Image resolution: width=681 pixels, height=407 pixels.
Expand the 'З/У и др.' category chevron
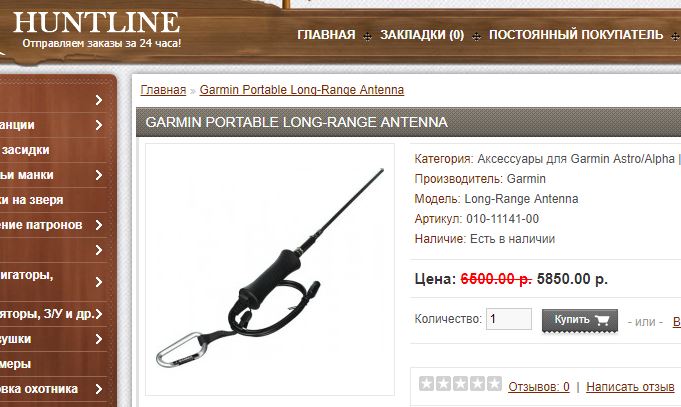click(99, 314)
